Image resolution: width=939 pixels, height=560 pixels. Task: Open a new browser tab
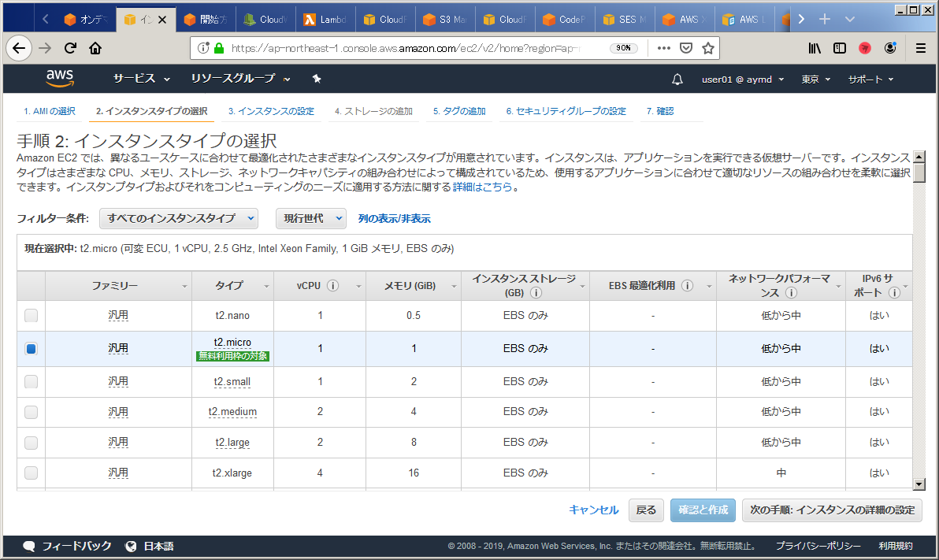click(x=825, y=19)
